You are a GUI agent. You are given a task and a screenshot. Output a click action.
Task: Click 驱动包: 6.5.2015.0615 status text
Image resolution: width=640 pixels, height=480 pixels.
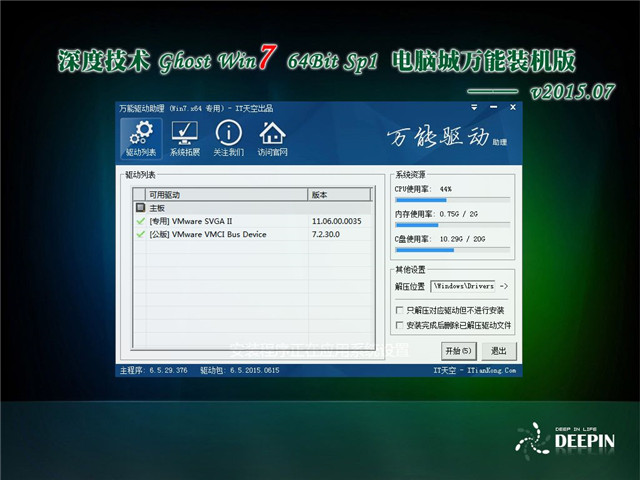pos(240,370)
